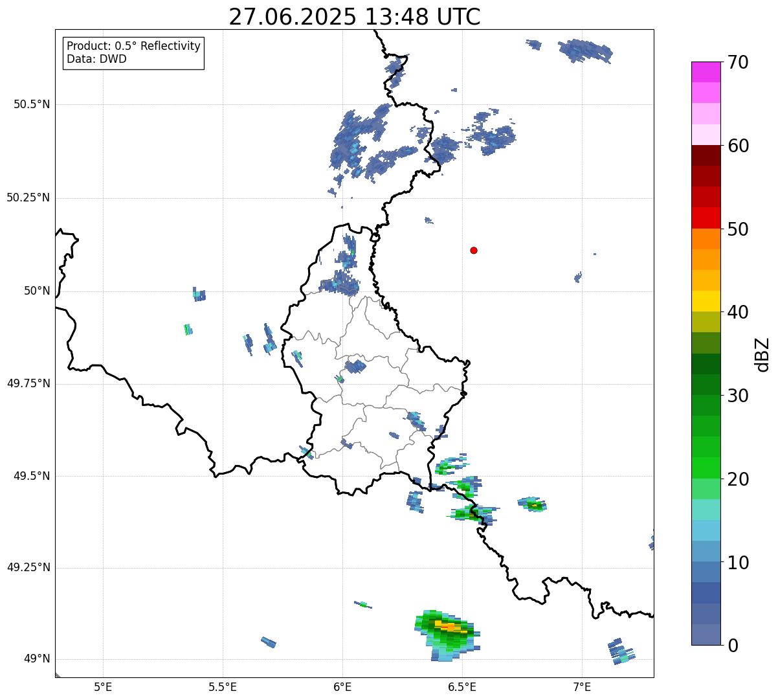
Task: Click the "Data: DWD" label
Action: [96, 59]
